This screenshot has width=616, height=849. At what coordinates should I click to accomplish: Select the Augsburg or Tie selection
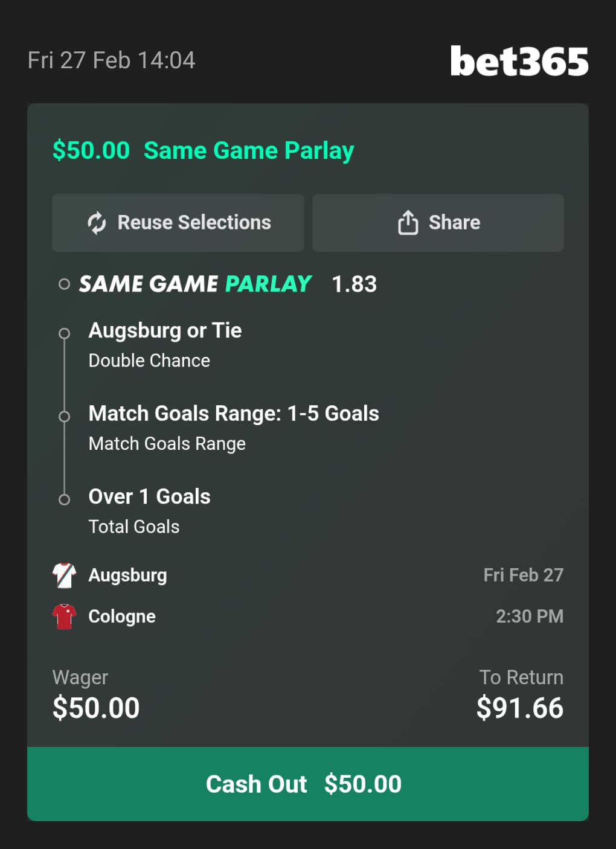tap(165, 331)
